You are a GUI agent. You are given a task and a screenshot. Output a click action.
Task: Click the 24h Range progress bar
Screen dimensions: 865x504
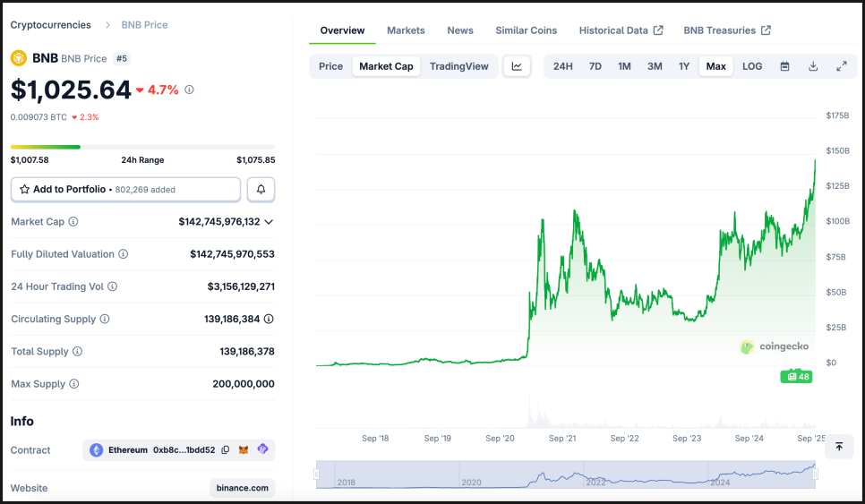(143, 147)
